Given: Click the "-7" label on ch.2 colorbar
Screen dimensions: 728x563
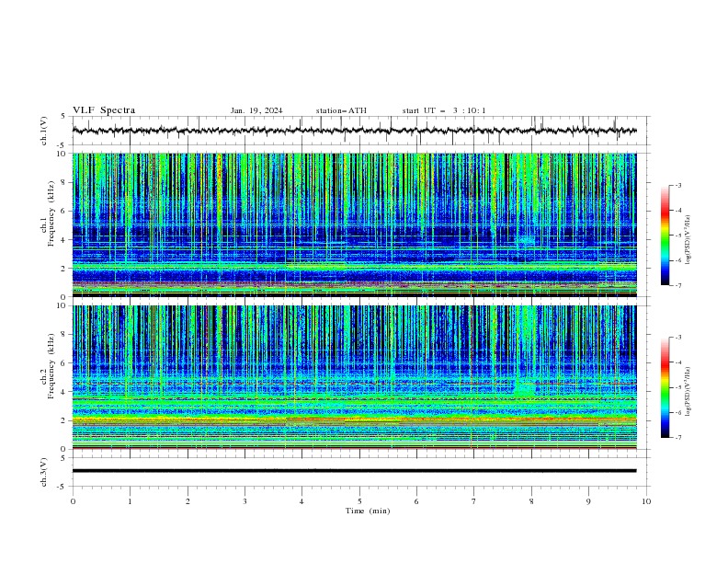Looking at the screenshot, I should (677, 437).
